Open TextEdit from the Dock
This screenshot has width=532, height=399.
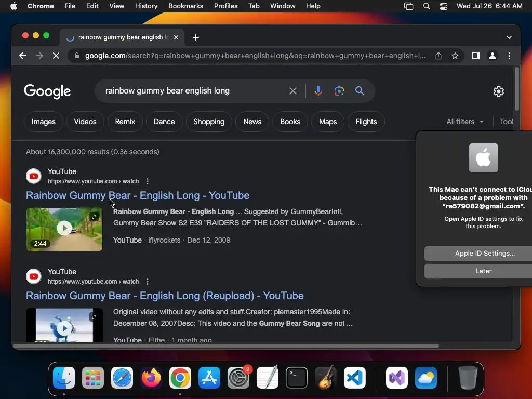[268, 377]
